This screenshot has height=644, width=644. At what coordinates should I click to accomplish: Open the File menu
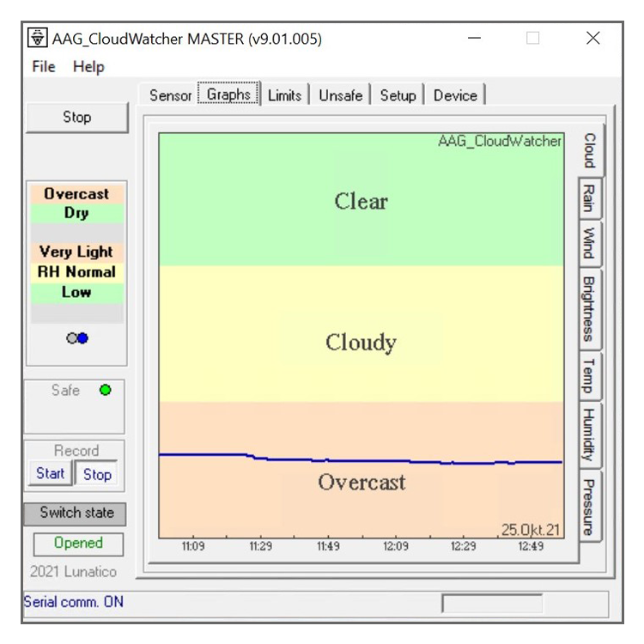click(x=43, y=66)
